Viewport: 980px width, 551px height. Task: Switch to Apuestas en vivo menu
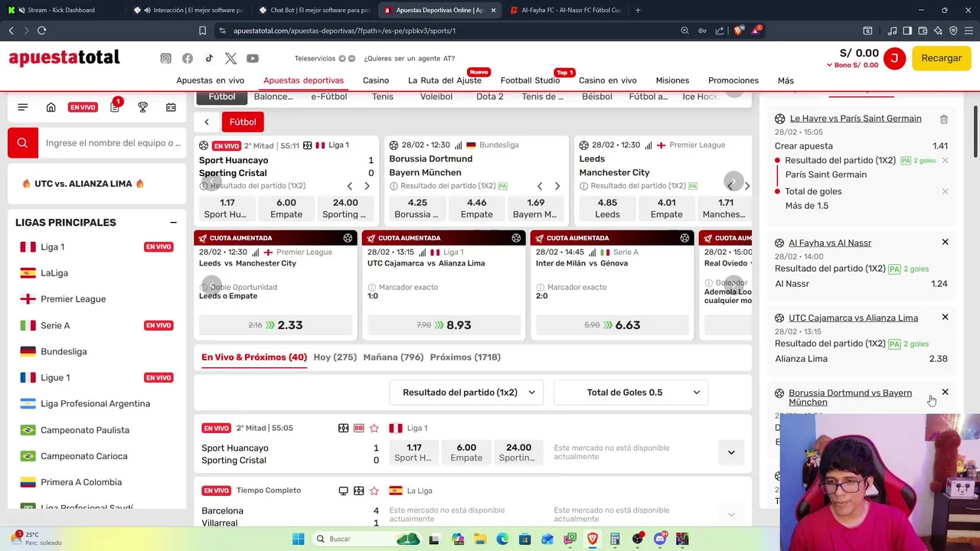tap(210, 80)
